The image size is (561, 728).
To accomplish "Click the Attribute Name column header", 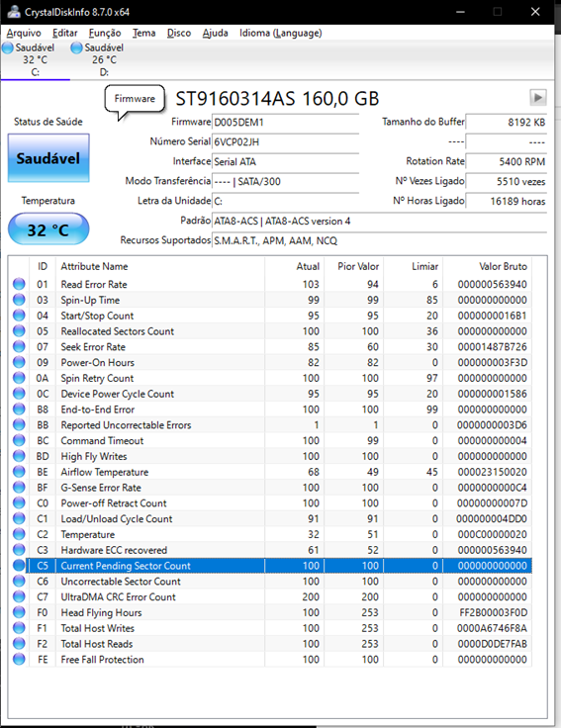I will click(x=159, y=266).
